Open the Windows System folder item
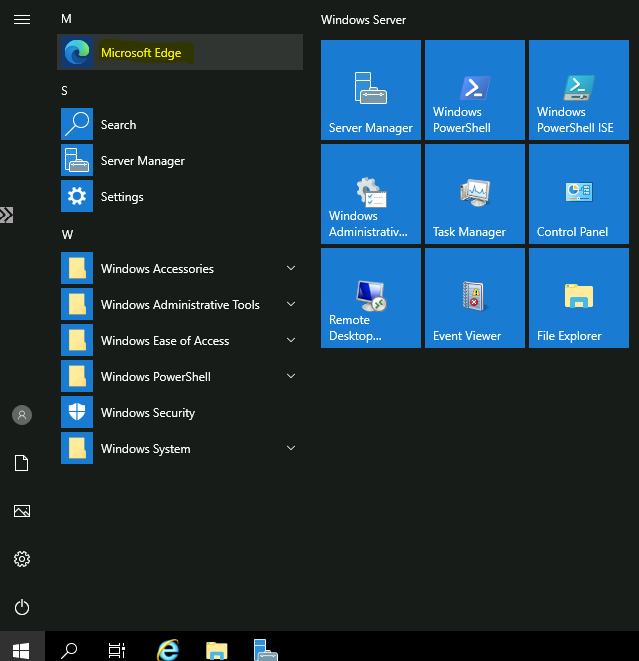 point(180,449)
